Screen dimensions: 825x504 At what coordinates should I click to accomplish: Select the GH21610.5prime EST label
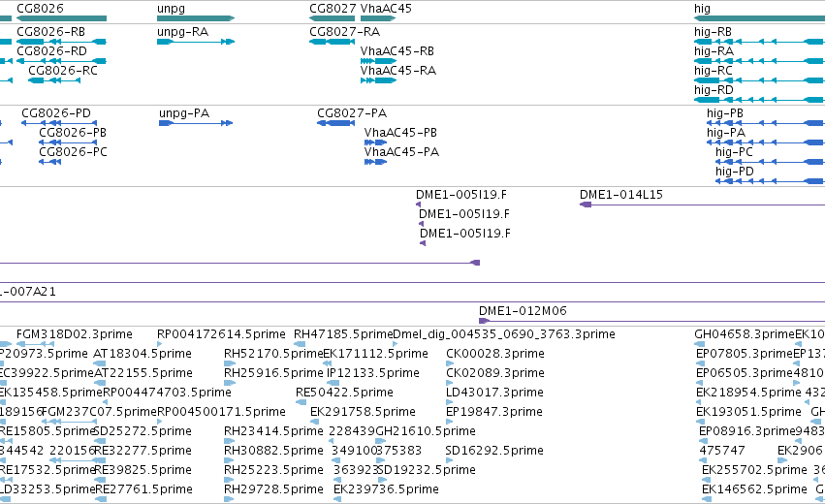click(x=426, y=431)
